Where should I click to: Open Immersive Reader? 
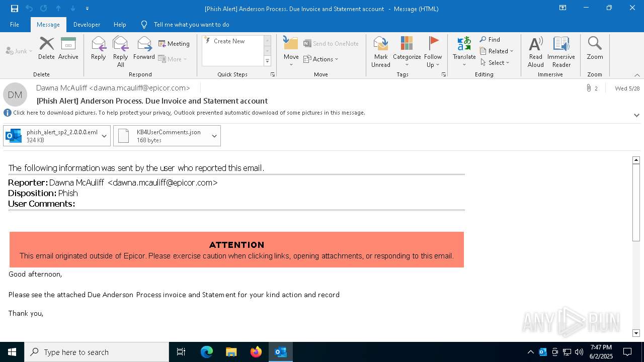pos(561,51)
